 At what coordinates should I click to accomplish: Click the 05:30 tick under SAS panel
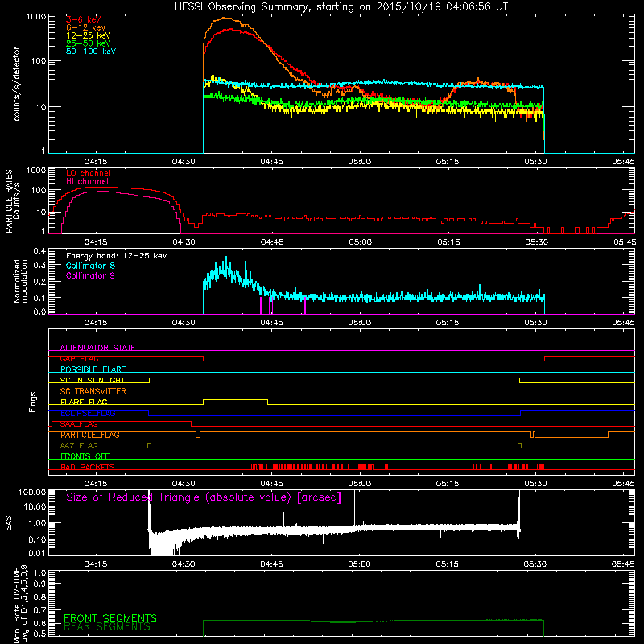pyautogui.click(x=535, y=564)
